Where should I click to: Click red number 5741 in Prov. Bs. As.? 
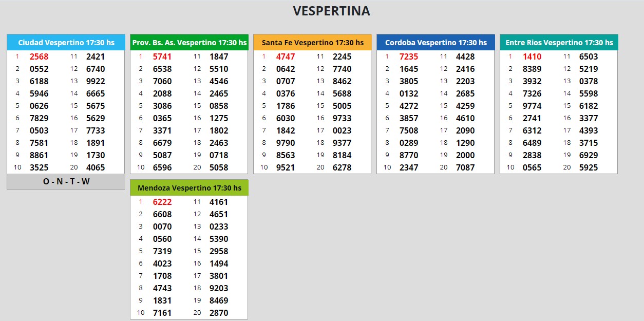click(x=162, y=56)
